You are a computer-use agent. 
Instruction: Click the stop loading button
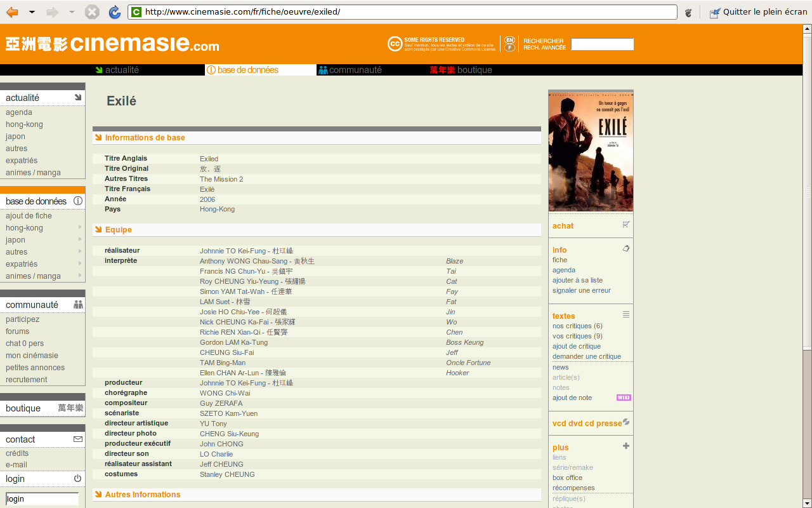pyautogui.click(x=92, y=12)
